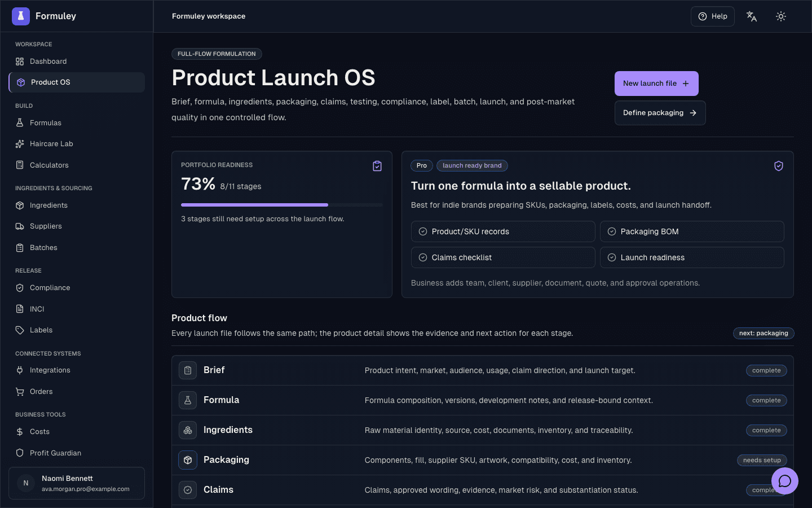Screen dimensions: 812x508
Task: Click the 8/11 stages text
Action: pyautogui.click(x=241, y=186)
